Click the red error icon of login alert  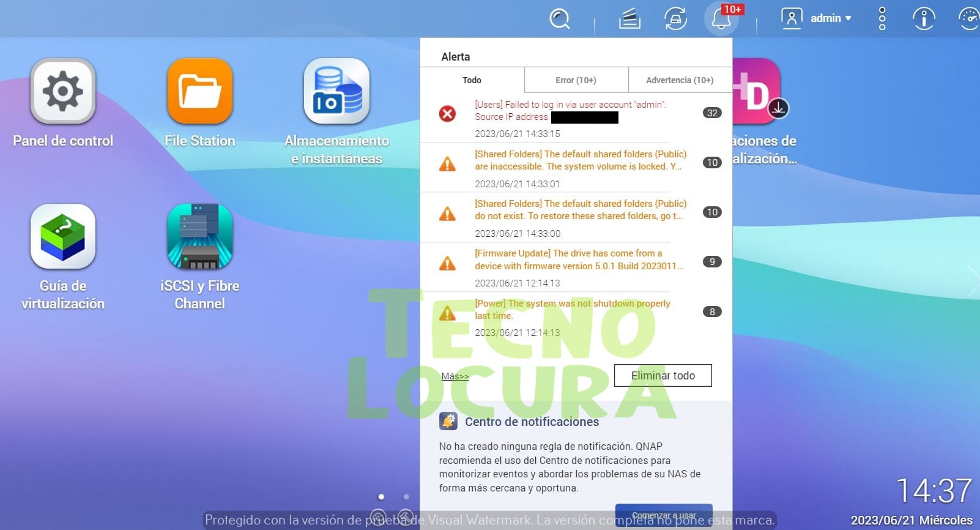[447, 114]
